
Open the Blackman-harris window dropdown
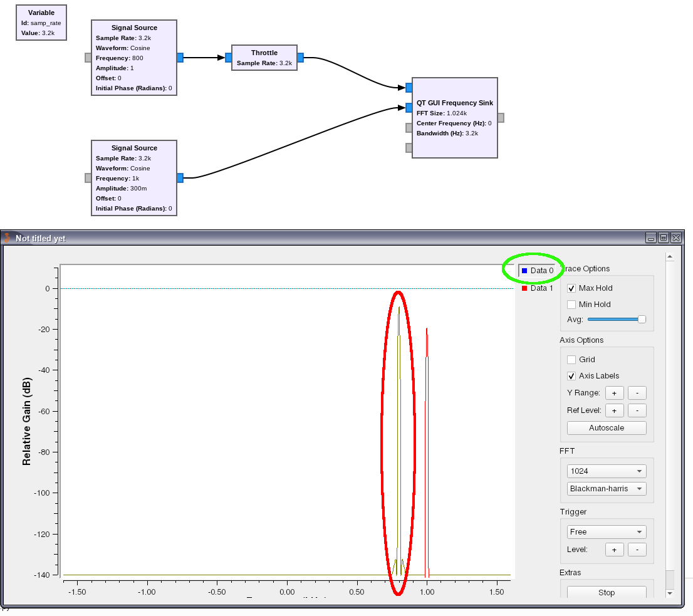[x=606, y=489]
